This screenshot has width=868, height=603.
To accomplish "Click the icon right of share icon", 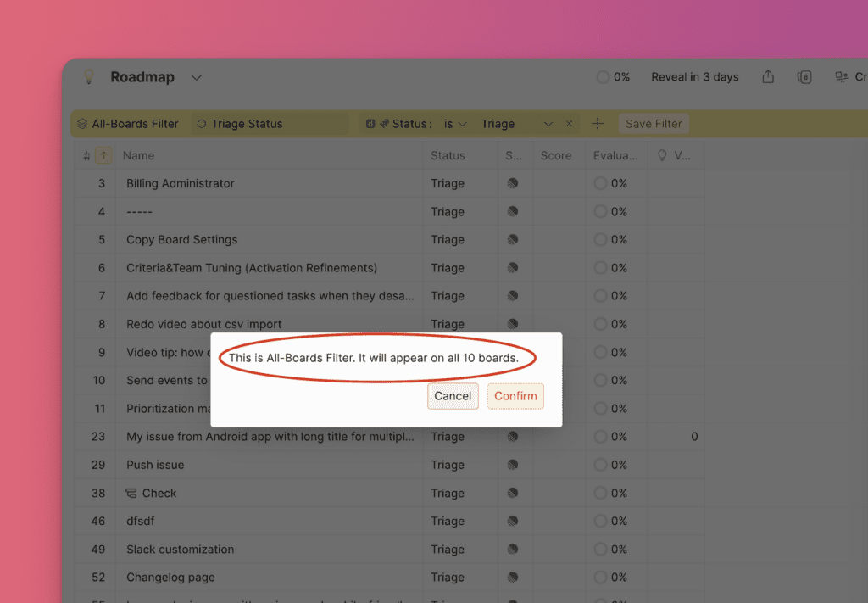I will point(804,77).
